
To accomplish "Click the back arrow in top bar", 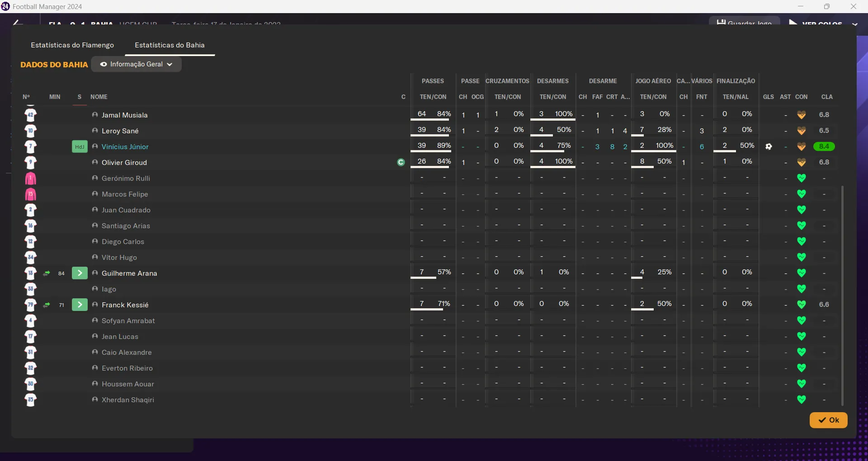I will click(x=17, y=22).
